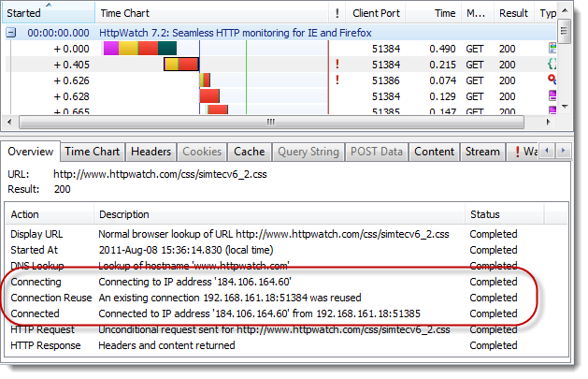Viewport: 588px width, 379px height.
Task: Switch to the Time Chart tab
Action: tap(93, 152)
